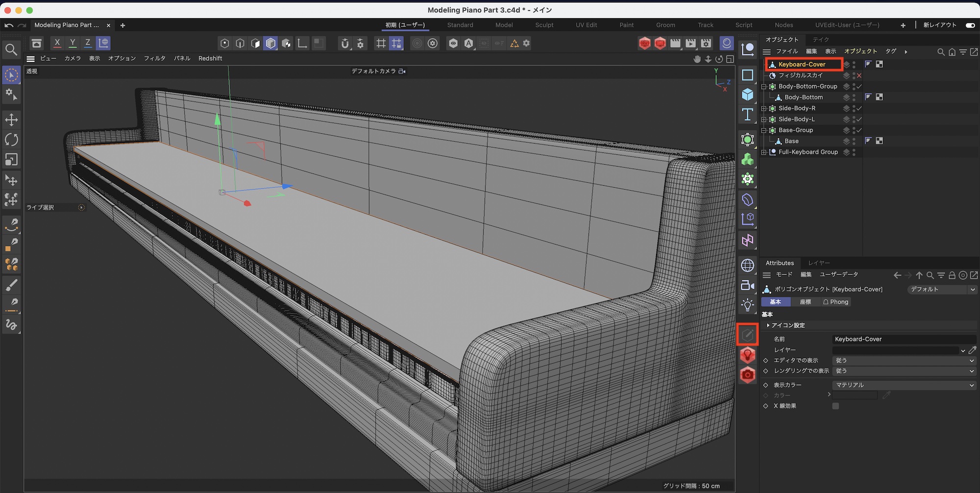Click the 名前 field showing Keyboard-Cover
The width and height of the screenshot is (980, 493).
coord(904,339)
